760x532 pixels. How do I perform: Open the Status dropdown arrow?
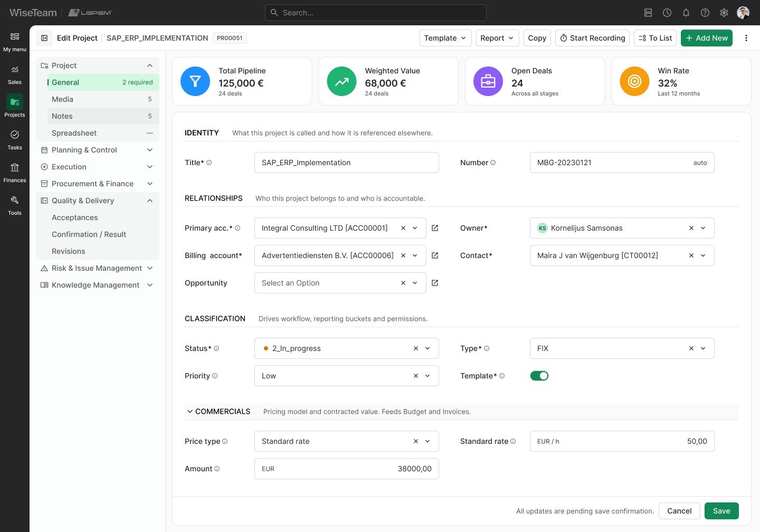point(427,348)
